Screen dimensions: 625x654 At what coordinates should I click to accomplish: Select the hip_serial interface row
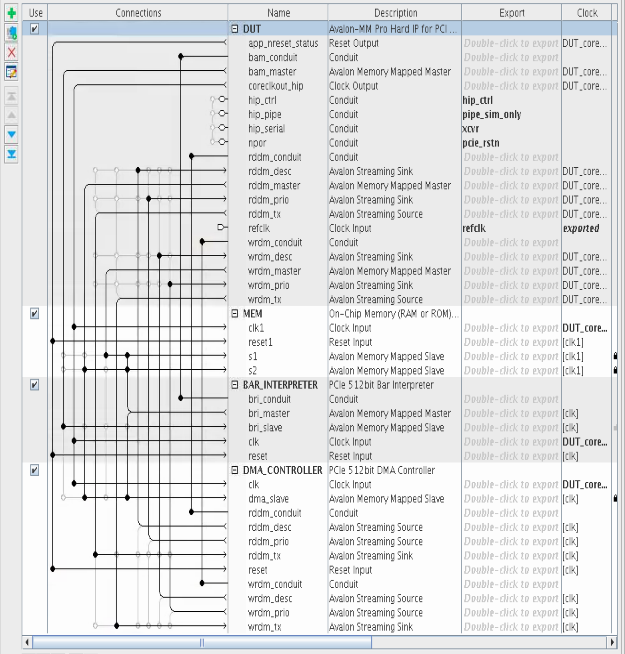click(x=266, y=128)
